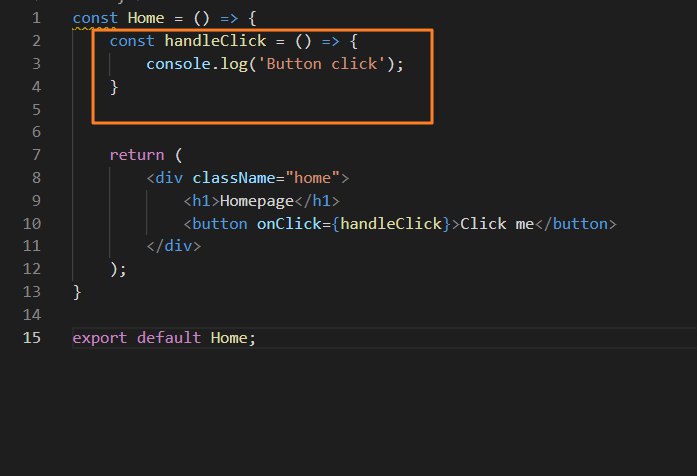Click line number 15 in the gutter

(32, 338)
